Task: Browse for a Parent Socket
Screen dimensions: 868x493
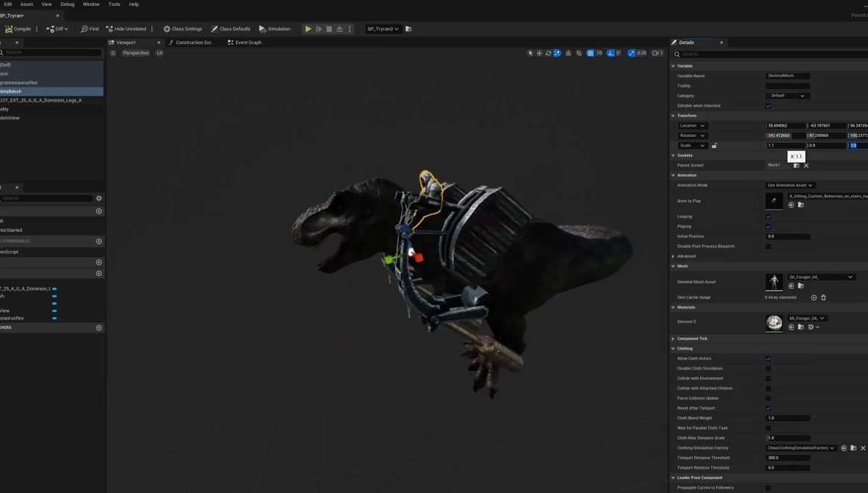Action: point(797,166)
